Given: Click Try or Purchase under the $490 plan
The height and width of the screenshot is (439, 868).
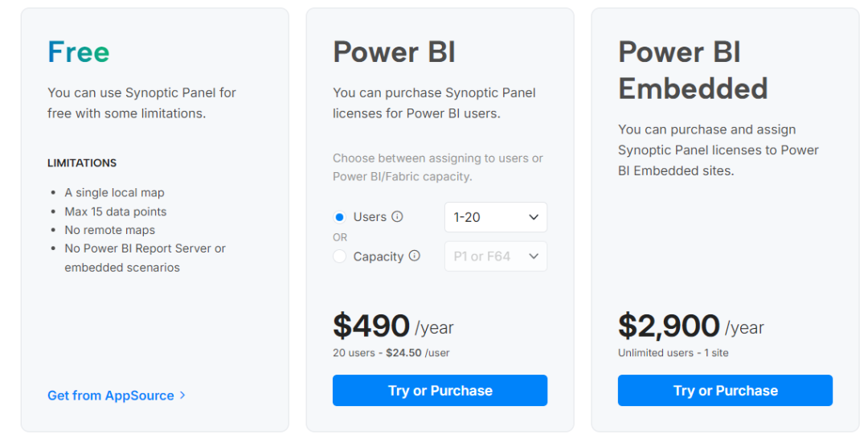Looking at the screenshot, I should 440,391.
